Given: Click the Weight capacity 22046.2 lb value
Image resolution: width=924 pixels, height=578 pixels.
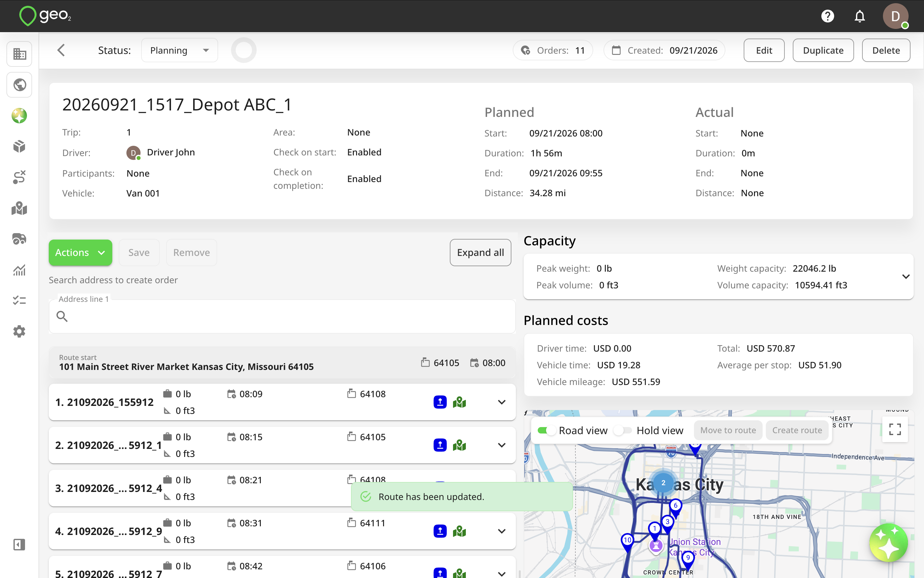Looking at the screenshot, I should 814,269.
